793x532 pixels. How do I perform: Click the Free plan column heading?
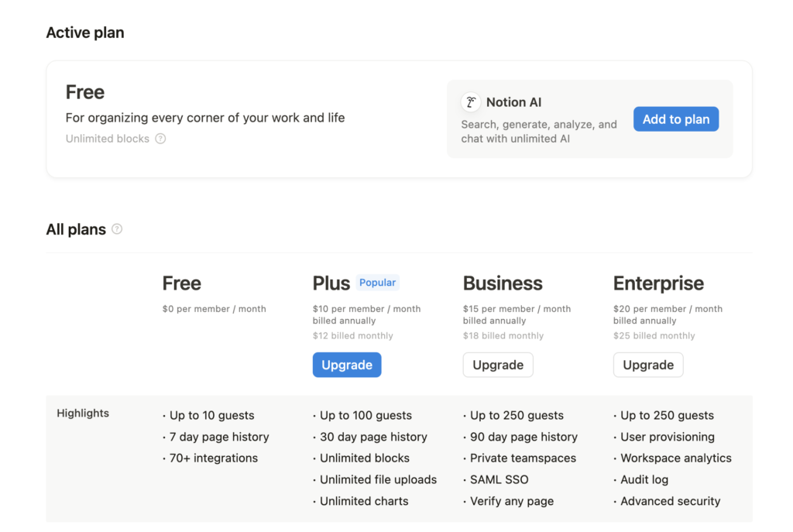181,283
